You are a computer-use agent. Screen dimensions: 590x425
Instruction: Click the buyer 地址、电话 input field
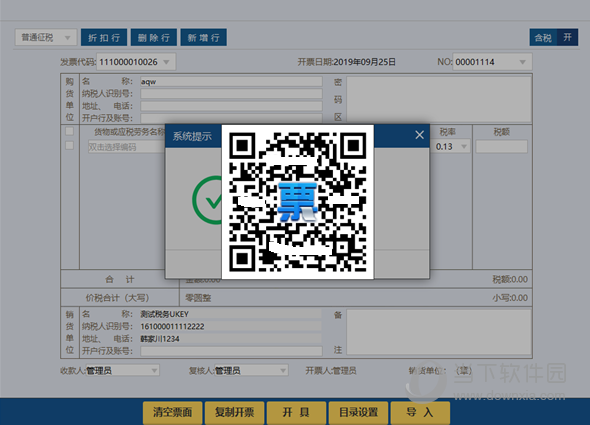tap(231, 106)
